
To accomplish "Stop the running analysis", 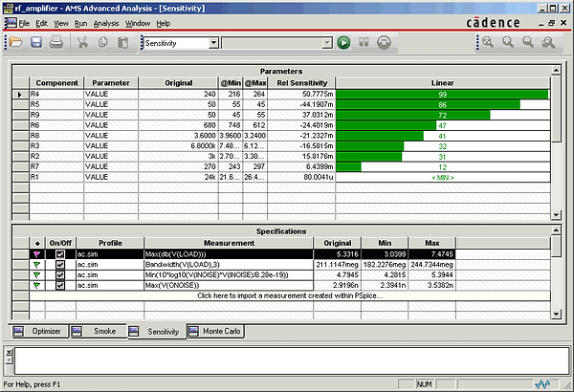I will pos(384,42).
